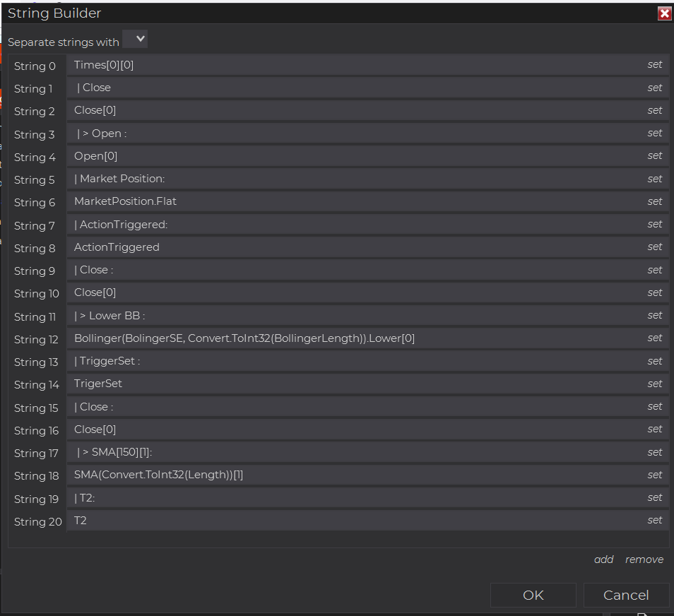Select the Close[0] field in String 16
The height and width of the screenshot is (616, 674).
tap(367, 430)
